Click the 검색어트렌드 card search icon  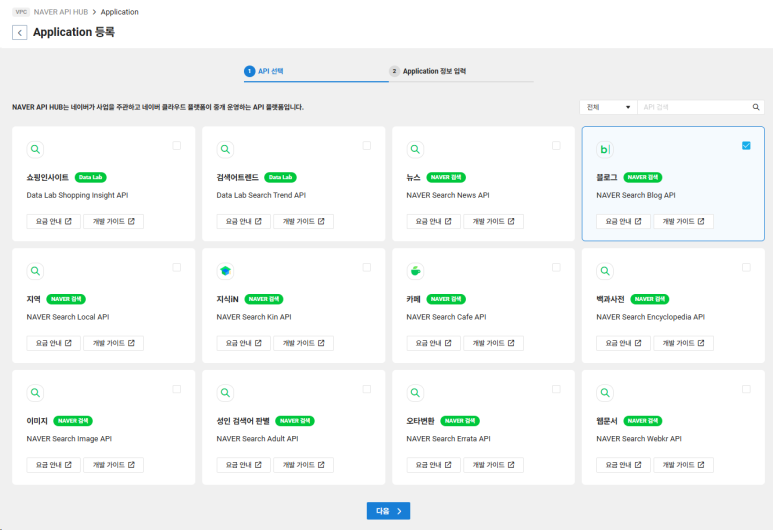225,149
